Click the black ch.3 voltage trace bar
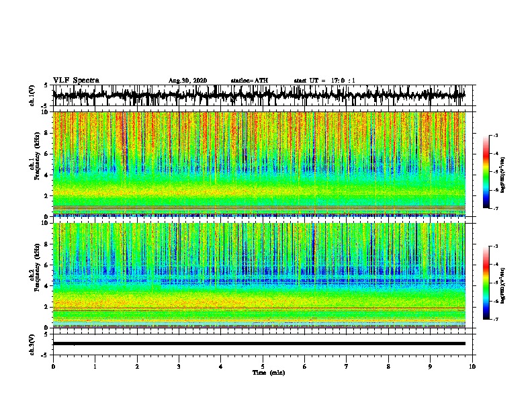 coord(259,344)
